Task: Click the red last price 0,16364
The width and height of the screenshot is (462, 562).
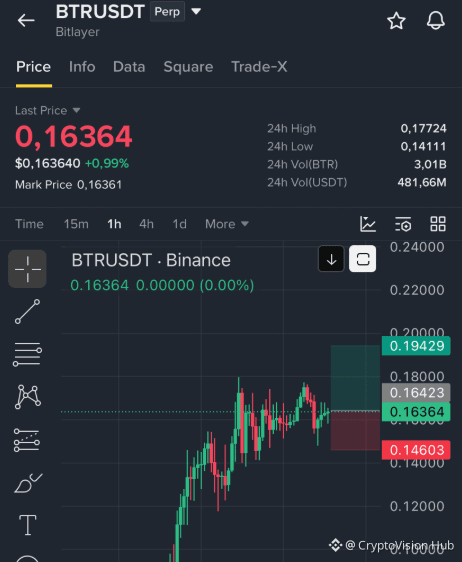Action: (73, 136)
